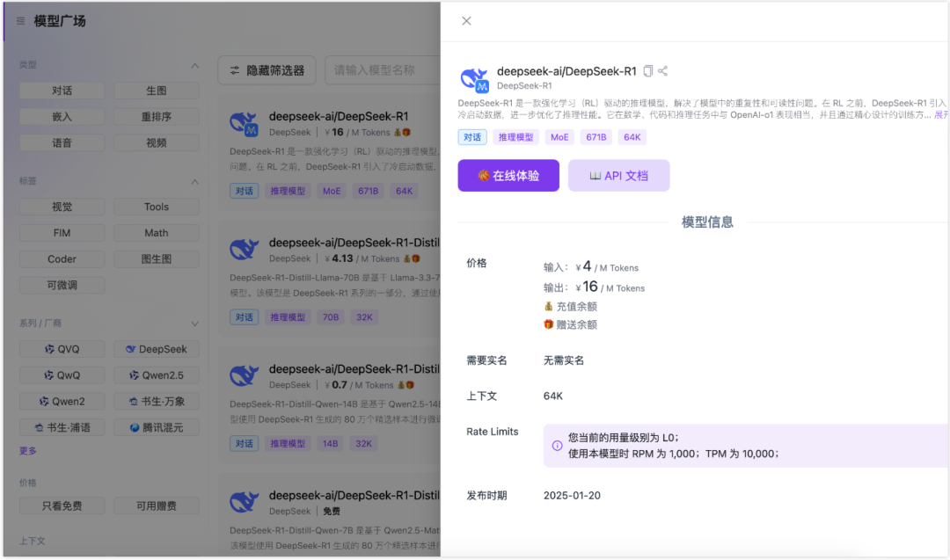Select the 可微调 tag filter
The image size is (950, 560).
click(x=62, y=285)
